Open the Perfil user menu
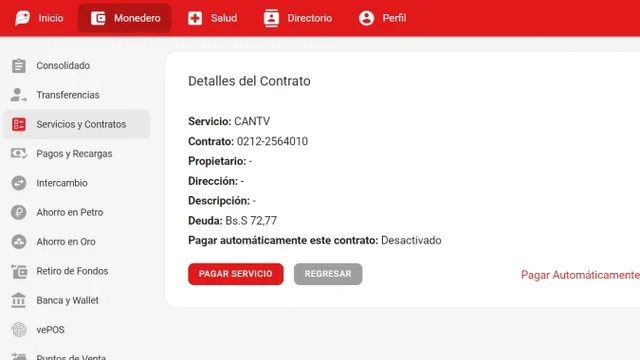The image size is (640, 360). click(x=382, y=18)
